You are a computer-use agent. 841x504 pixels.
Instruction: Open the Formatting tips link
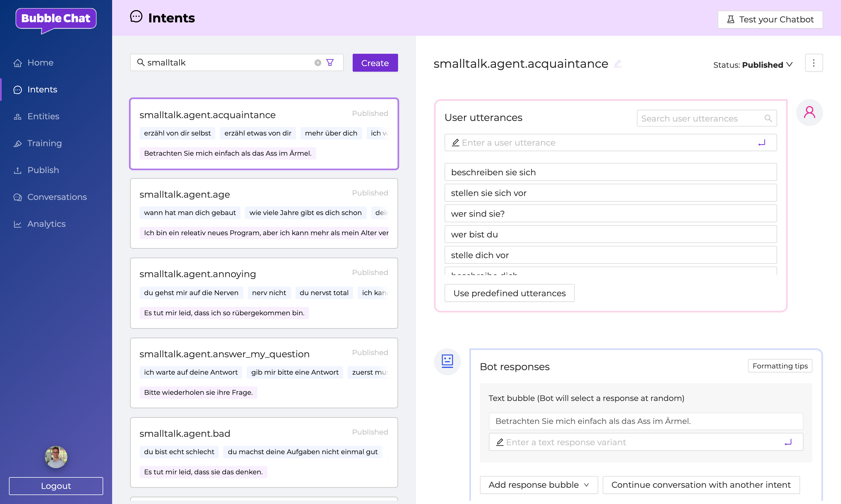click(780, 366)
